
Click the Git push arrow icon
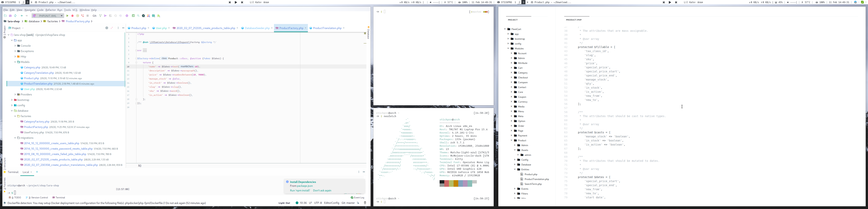tap(105, 16)
